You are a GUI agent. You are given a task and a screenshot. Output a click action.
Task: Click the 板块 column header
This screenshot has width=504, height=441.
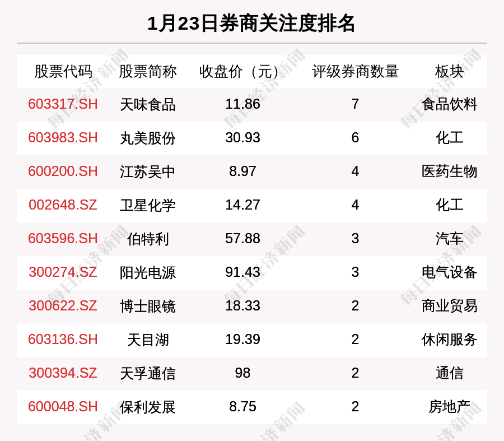[449, 71]
